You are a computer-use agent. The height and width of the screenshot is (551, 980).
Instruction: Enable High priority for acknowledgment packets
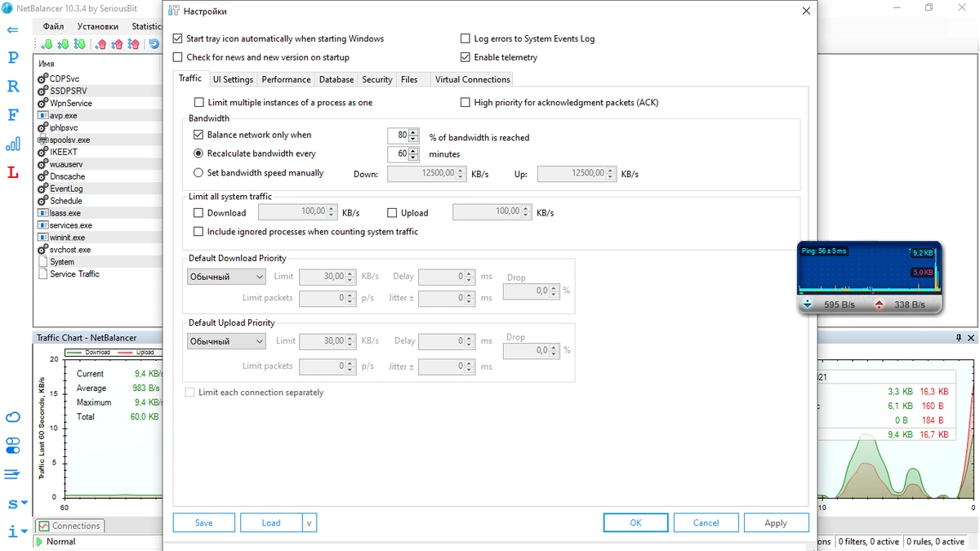[x=465, y=102]
